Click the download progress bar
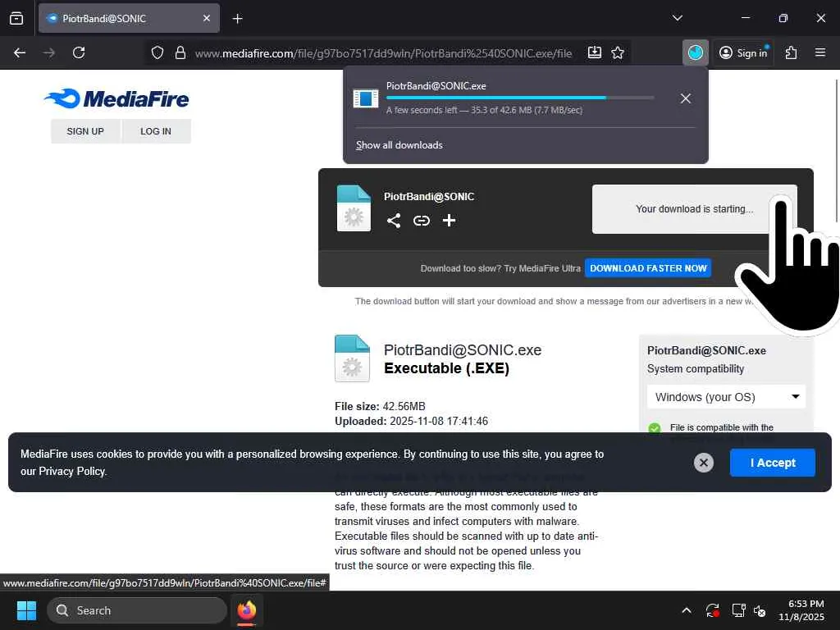 [519, 98]
